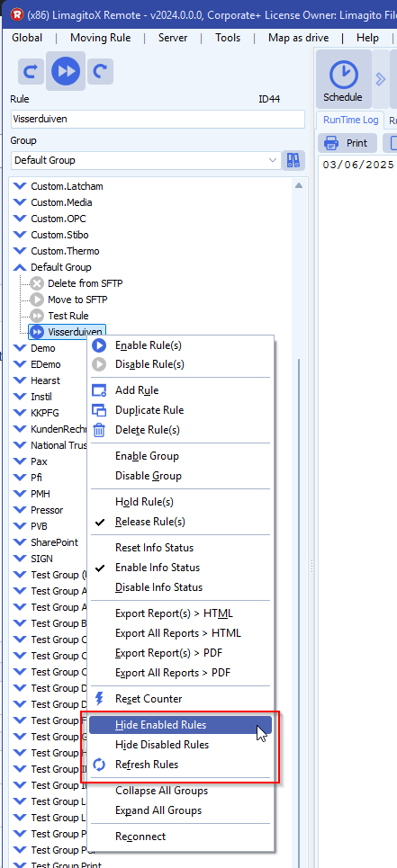
Task: Toggle the checked Release Rule(s) entry
Action: coord(181,522)
